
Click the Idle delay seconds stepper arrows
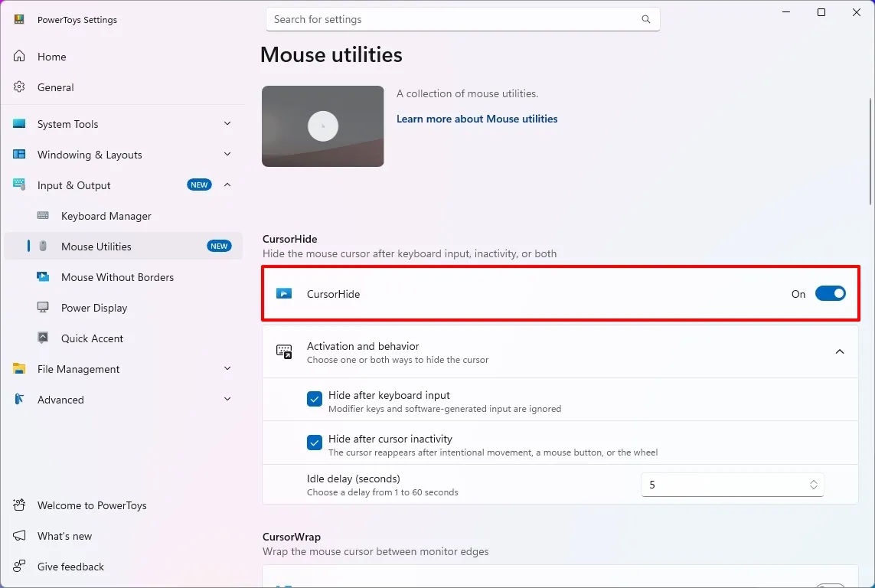[x=813, y=485]
